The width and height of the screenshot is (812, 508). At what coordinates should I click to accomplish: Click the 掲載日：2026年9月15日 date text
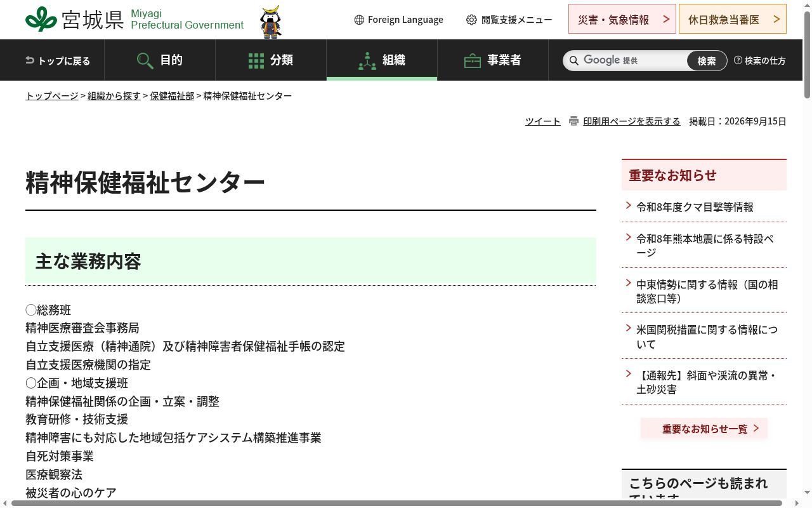click(738, 121)
